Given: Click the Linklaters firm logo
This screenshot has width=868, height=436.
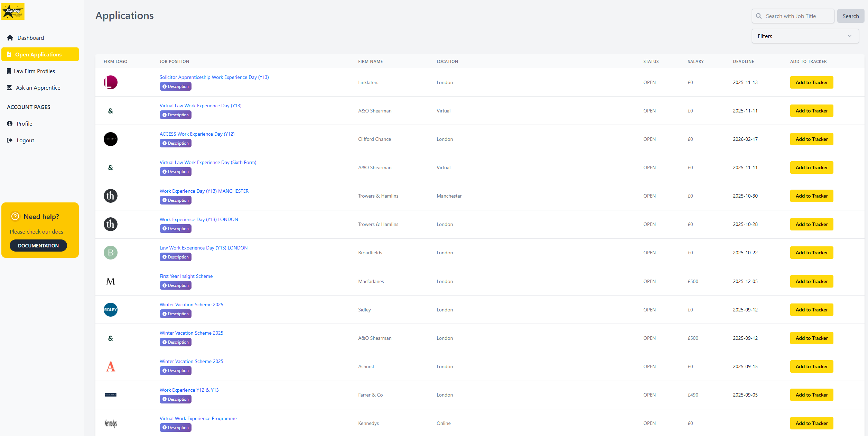Looking at the screenshot, I should 110,82.
